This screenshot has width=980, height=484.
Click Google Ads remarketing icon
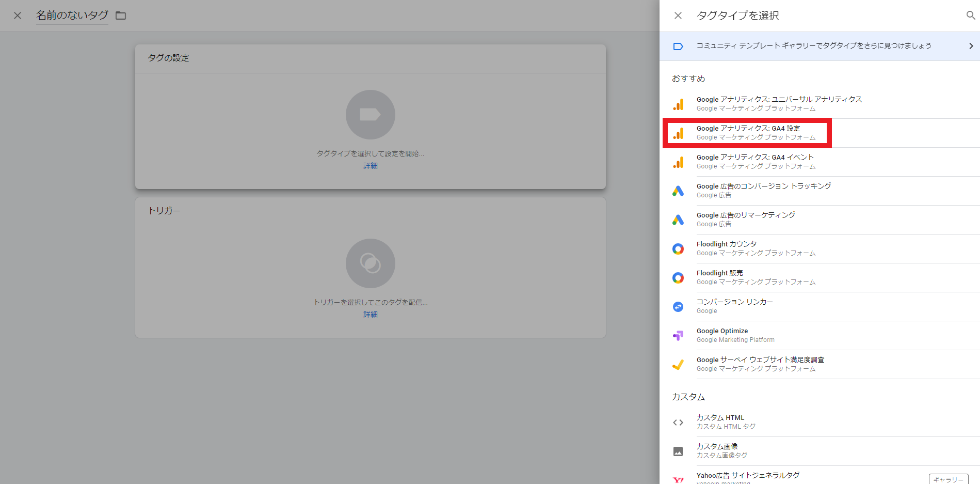point(678,220)
